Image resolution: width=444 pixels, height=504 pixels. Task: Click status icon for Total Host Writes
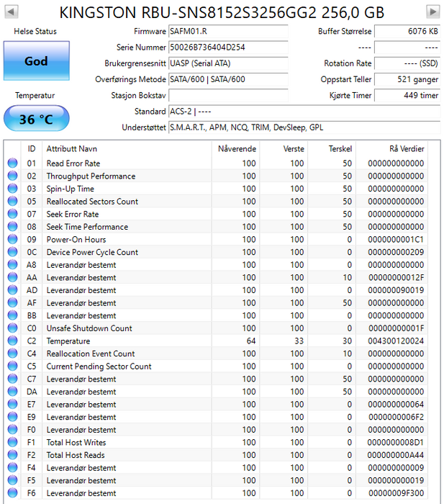tap(12, 443)
